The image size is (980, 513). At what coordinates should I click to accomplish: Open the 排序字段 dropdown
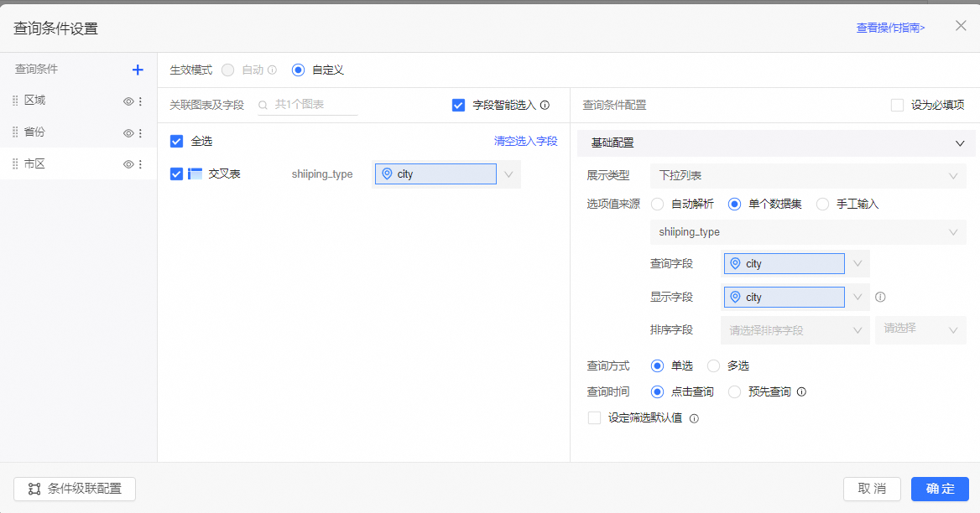tap(795, 330)
